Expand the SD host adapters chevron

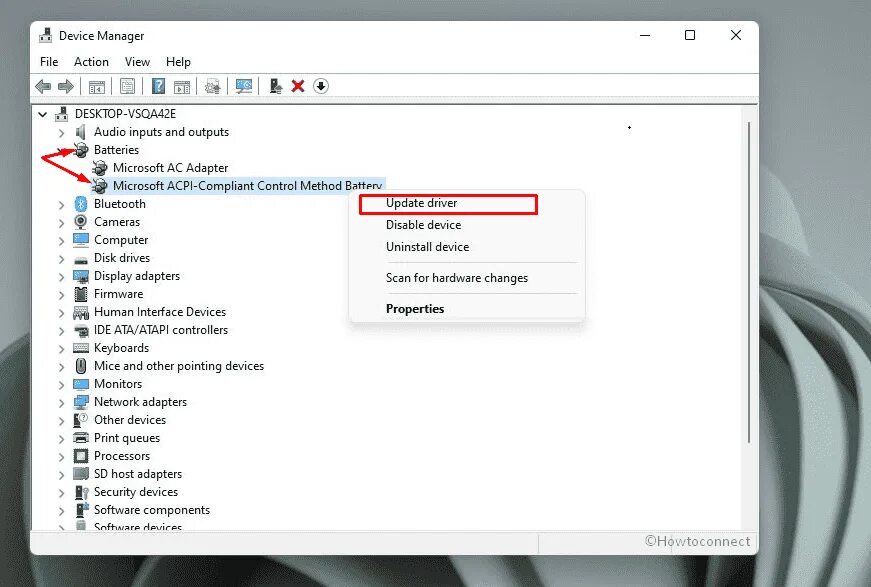coord(61,475)
